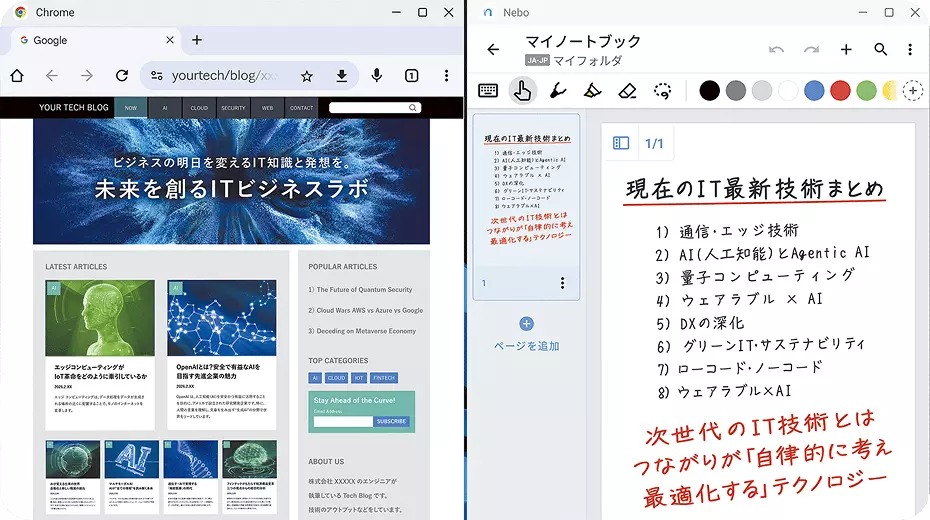Open Nebo three-dot options menu
930x520 pixels.
click(x=910, y=49)
